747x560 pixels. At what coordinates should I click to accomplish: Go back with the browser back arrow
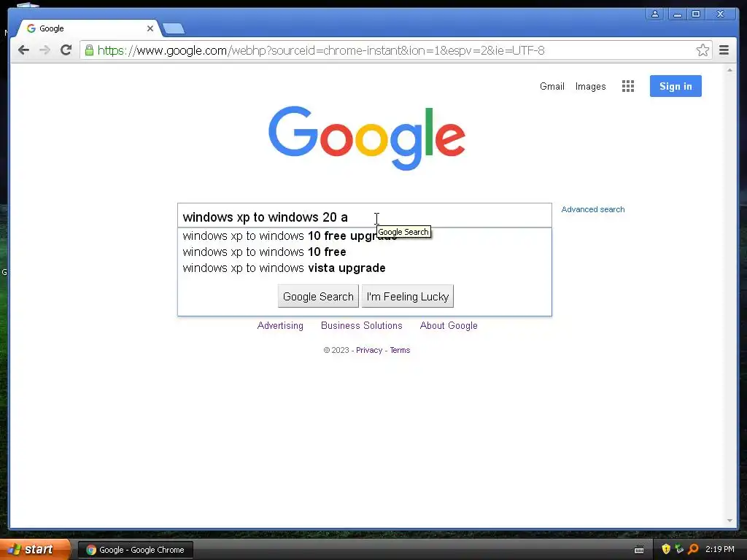pyautogui.click(x=23, y=50)
